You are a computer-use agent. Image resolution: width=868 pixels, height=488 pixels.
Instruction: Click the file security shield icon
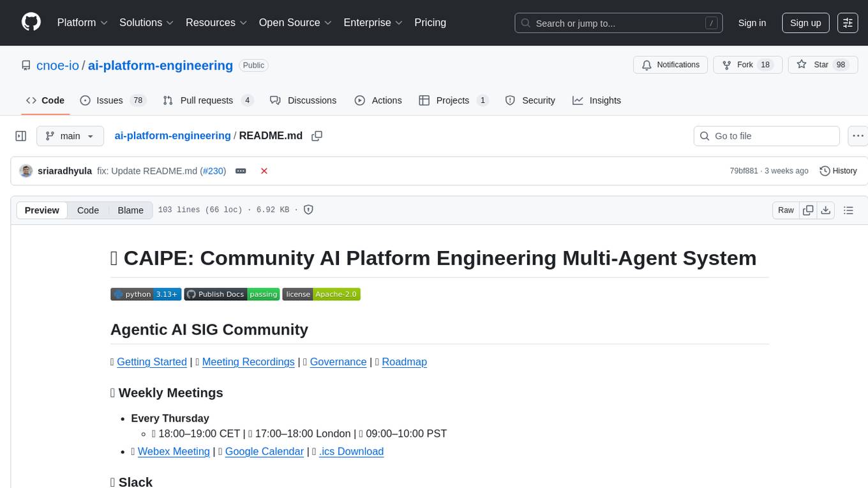coord(308,210)
